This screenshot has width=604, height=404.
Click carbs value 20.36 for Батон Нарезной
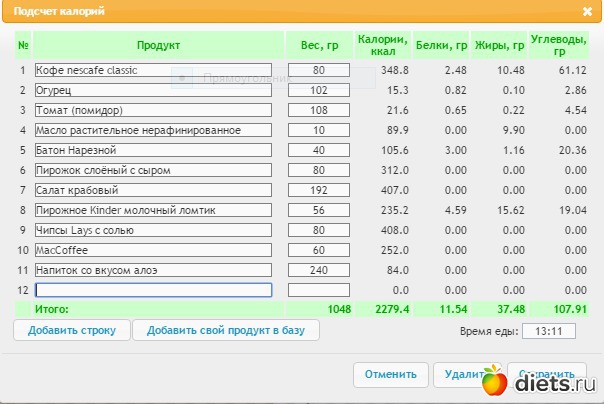(x=573, y=150)
